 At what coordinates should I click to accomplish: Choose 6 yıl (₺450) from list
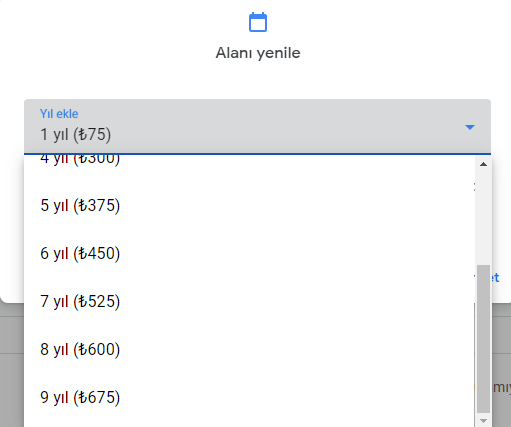click(249, 253)
